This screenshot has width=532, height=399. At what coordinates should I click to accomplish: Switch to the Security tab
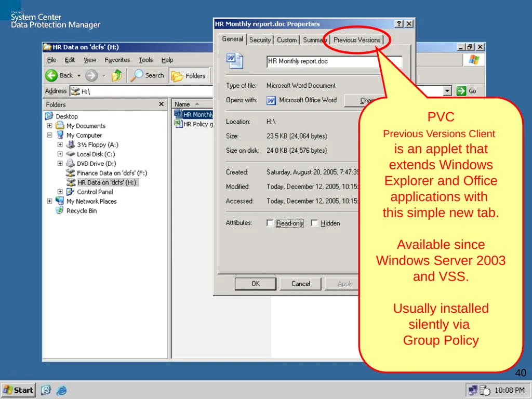[x=260, y=40]
